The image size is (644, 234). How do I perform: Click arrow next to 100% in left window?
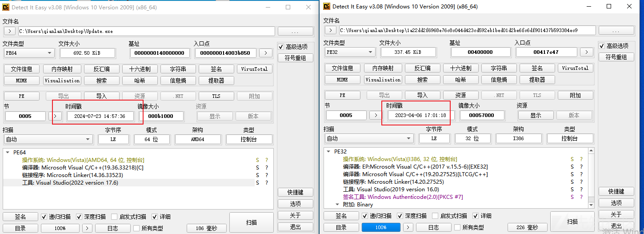[x=88, y=228]
